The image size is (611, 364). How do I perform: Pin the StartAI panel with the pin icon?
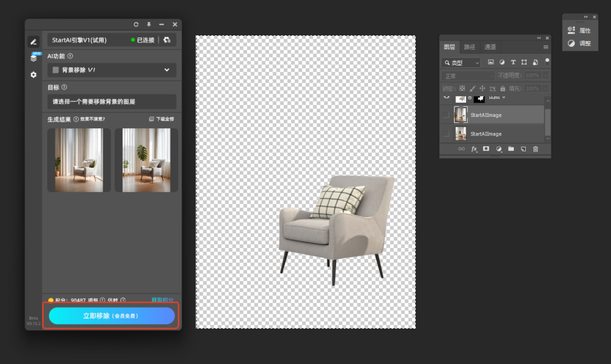(149, 24)
